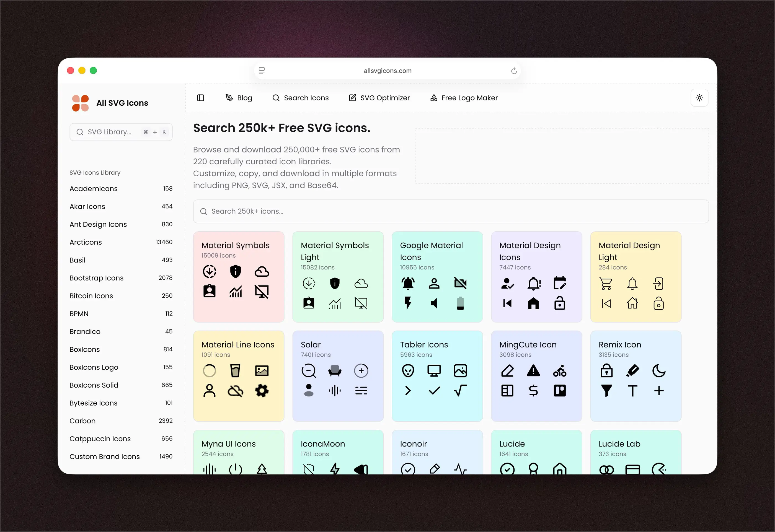Image resolution: width=775 pixels, height=532 pixels.
Task: Open Free Logo Maker link
Action: click(464, 98)
